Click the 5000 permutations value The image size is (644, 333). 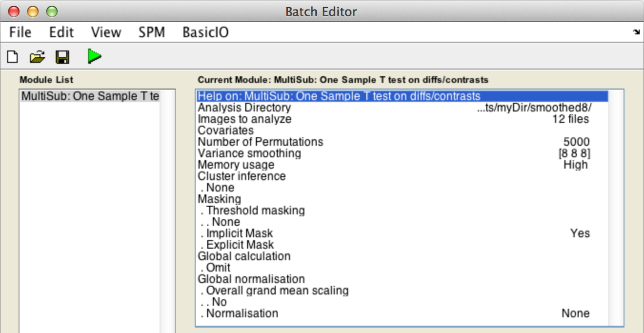click(x=576, y=142)
